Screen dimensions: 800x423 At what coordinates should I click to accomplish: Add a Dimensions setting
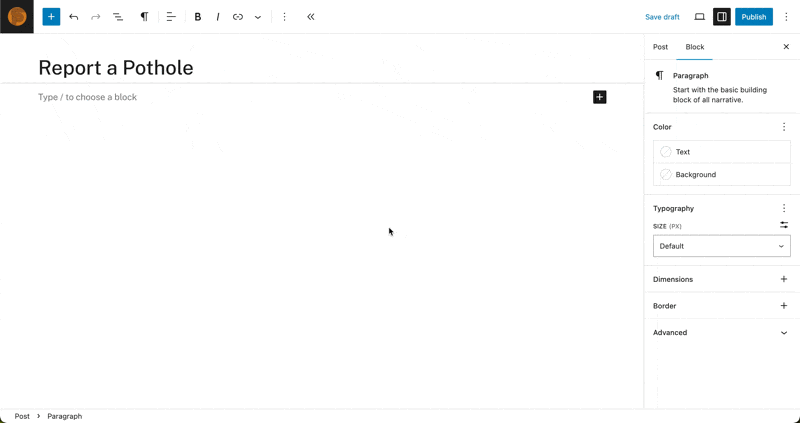tap(784, 279)
